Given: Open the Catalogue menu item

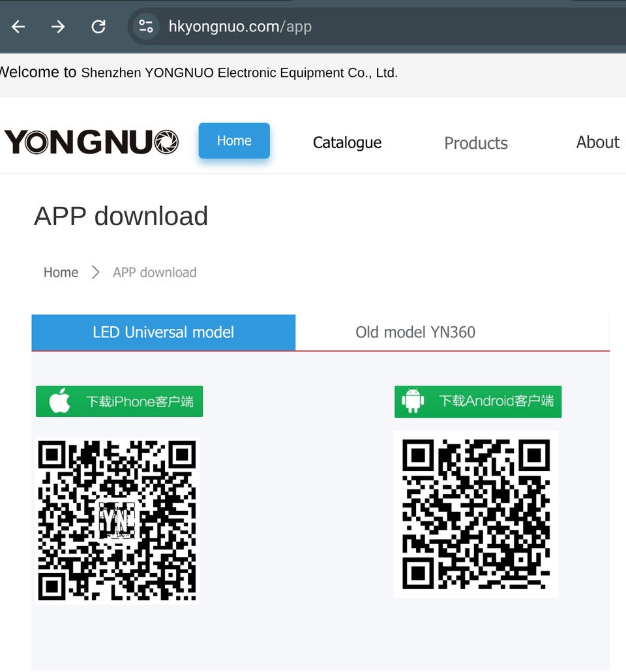Looking at the screenshot, I should [347, 143].
